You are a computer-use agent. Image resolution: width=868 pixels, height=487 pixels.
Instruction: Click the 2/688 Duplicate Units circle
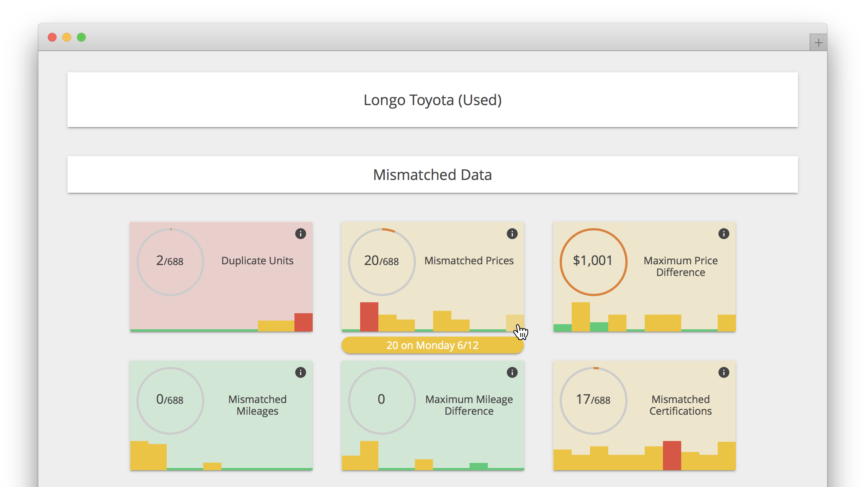tap(170, 262)
